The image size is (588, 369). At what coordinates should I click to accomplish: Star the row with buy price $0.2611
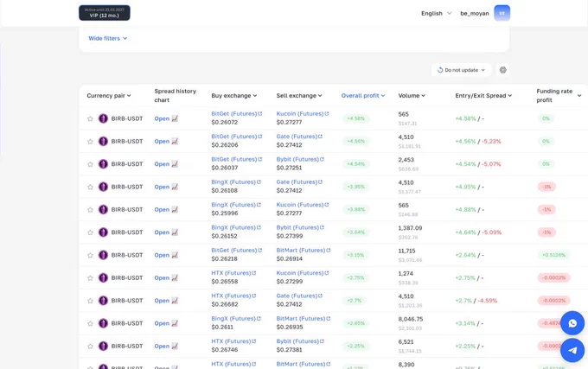(x=90, y=324)
